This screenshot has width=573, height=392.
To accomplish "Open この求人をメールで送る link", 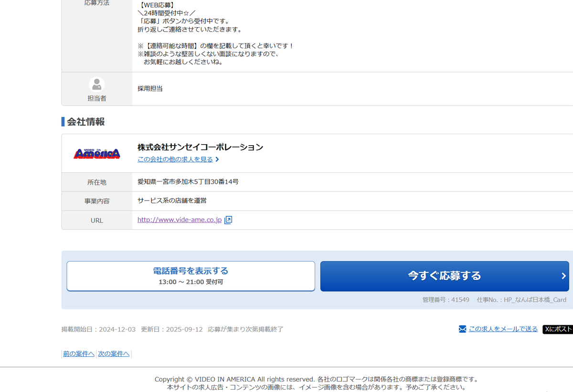I will coord(503,329).
